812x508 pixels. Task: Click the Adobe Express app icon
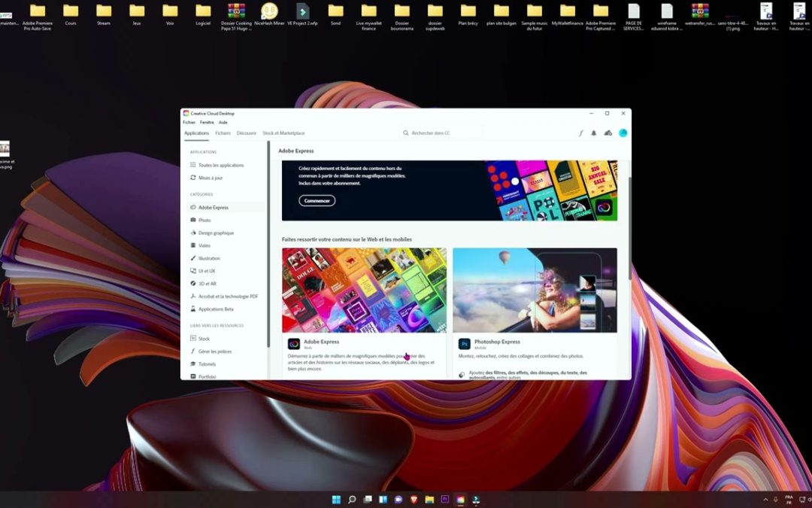tap(294, 344)
